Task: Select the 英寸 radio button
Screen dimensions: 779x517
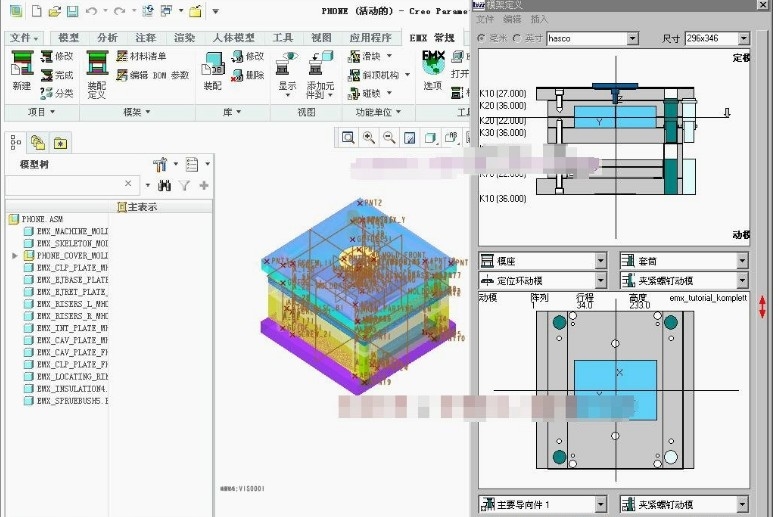Action: coord(517,38)
